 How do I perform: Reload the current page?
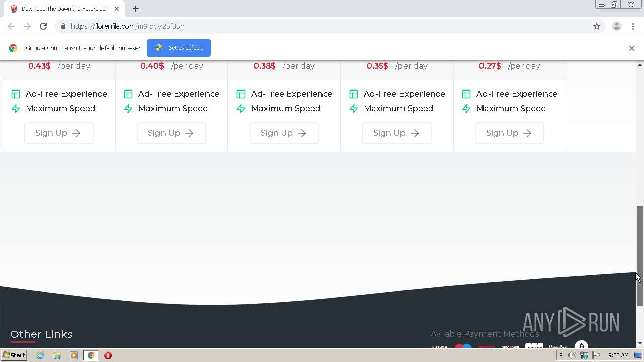pyautogui.click(x=43, y=26)
